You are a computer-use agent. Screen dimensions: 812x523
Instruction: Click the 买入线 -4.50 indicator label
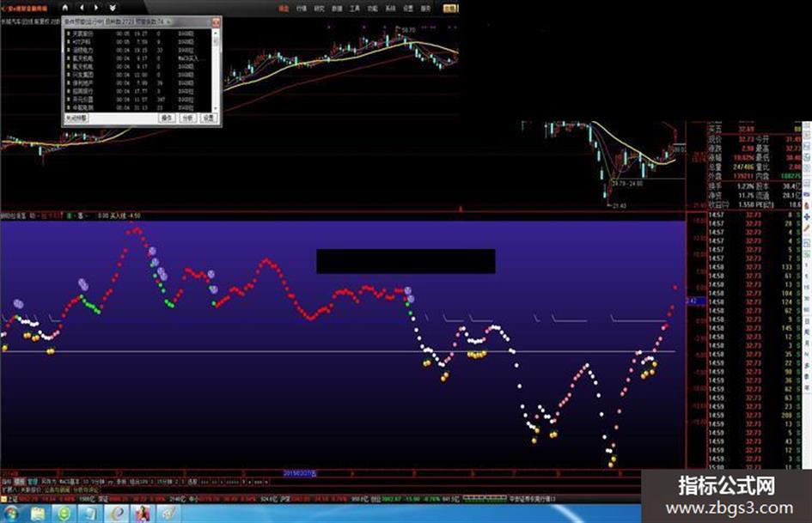tap(125, 216)
